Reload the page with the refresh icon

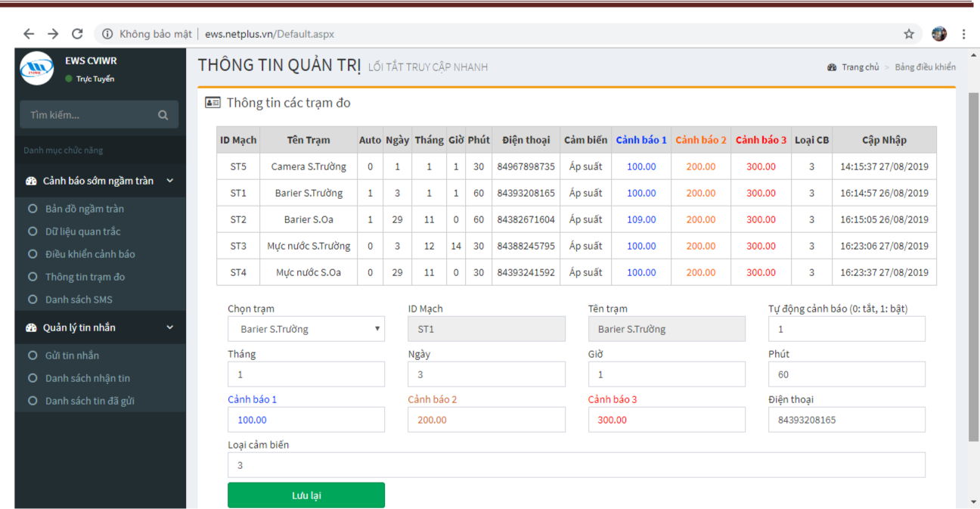77,34
